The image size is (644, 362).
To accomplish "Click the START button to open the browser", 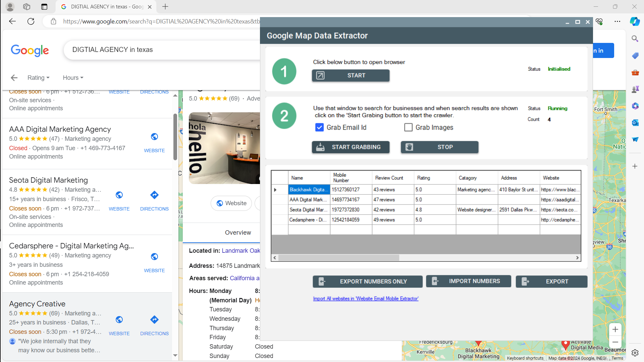I will tap(351, 75).
